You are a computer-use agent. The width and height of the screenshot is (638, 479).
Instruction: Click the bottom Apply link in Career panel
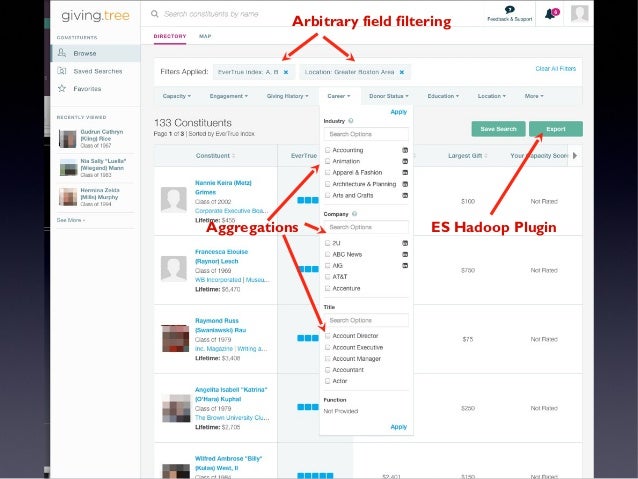pyautogui.click(x=398, y=427)
